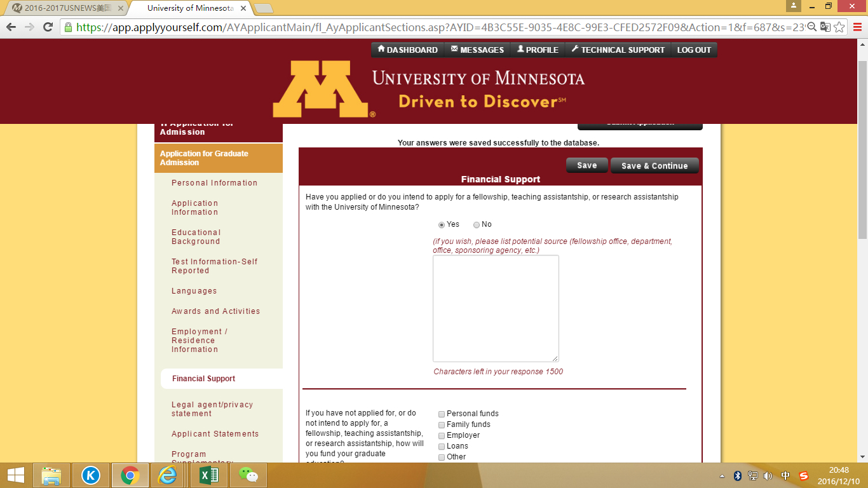Viewport: 868px width, 488px height.
Task: Click the page vertical scrollbar
Action: coord(862,149)
